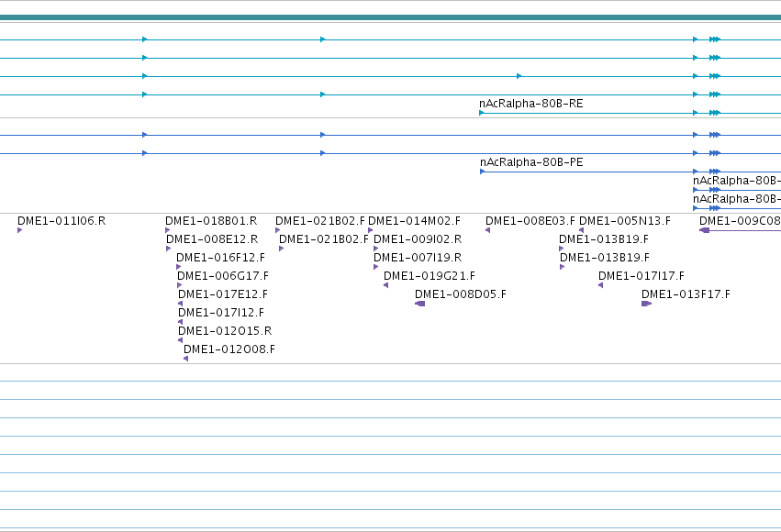Click the purple arrow glyph under DME1-008D05.F
781x532 pixels.
(x=420, y=304)
